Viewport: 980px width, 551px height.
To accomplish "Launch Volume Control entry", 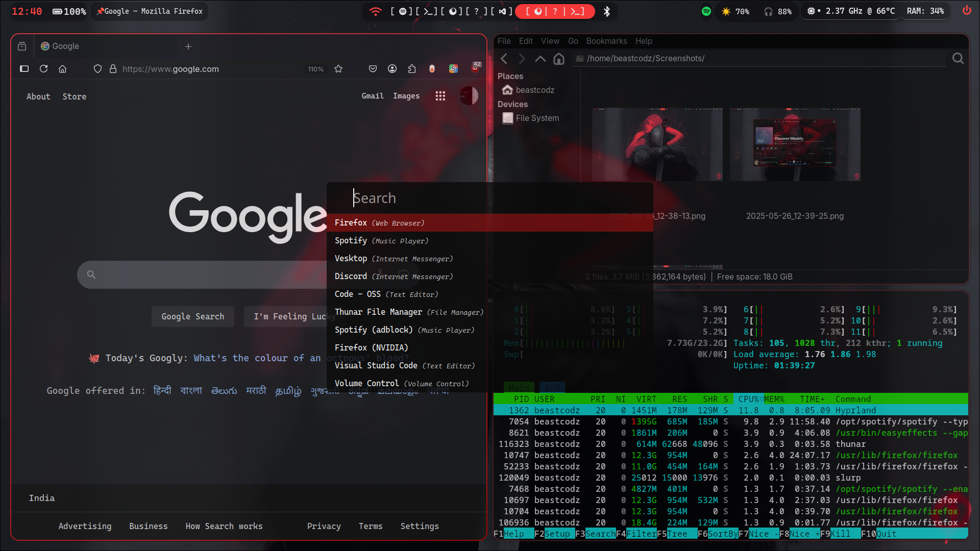I will click(x=490, y=384).
